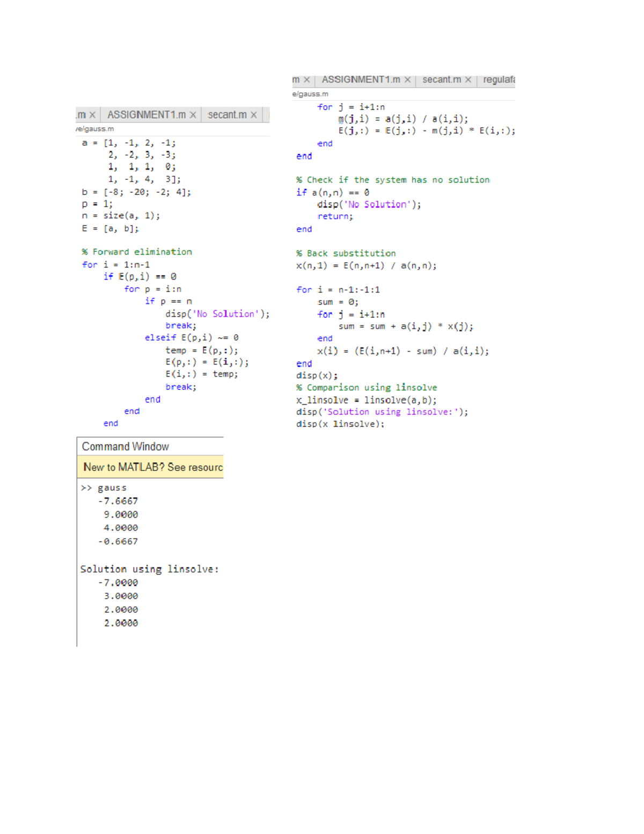Screen dimensions: 644x834
Task: Click line 'for i = 1:n-1'
Action: point(116,265)
